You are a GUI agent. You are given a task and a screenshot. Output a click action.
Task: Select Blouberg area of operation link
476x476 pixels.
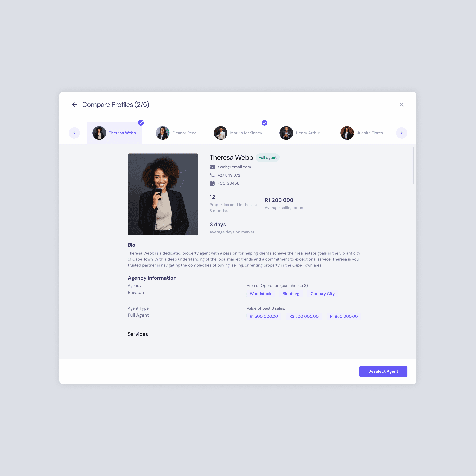[x=291, y=293]
